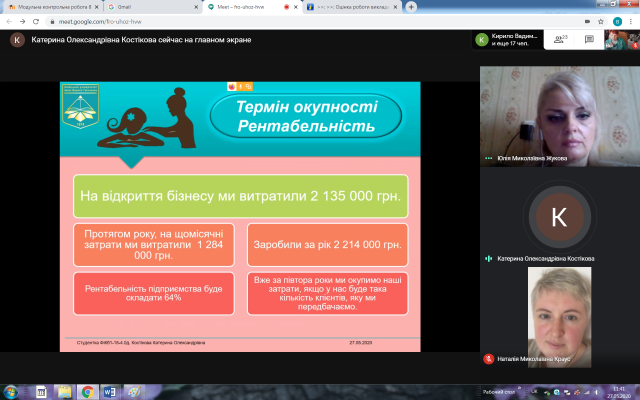
Task: Click your self-view thumbnail at top right
Action: (619, 40)
